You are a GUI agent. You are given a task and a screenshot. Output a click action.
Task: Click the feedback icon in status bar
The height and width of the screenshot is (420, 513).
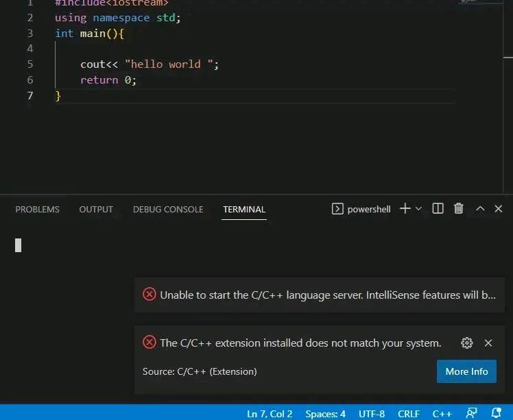pyautogui.click(x=471, y=413)
